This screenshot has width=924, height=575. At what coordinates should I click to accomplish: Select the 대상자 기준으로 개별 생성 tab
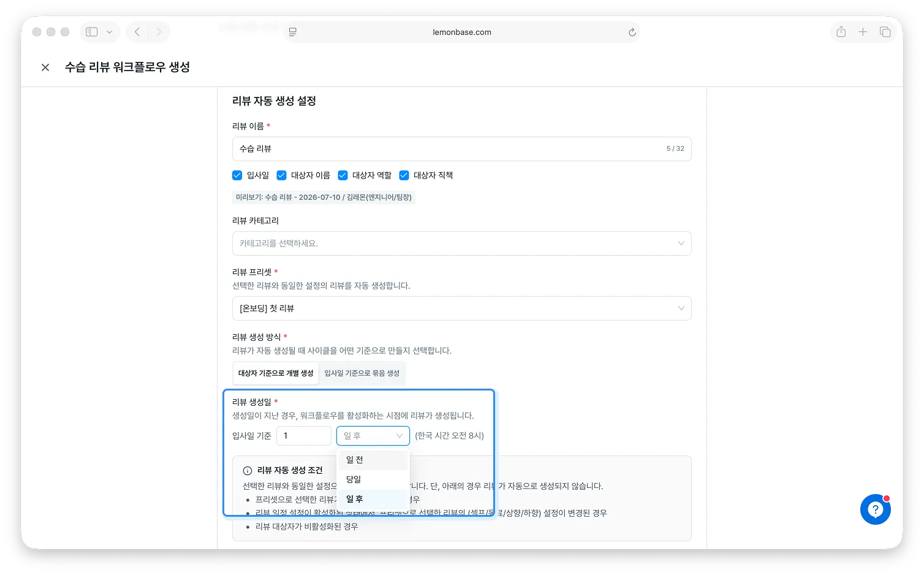coord(276,373)
